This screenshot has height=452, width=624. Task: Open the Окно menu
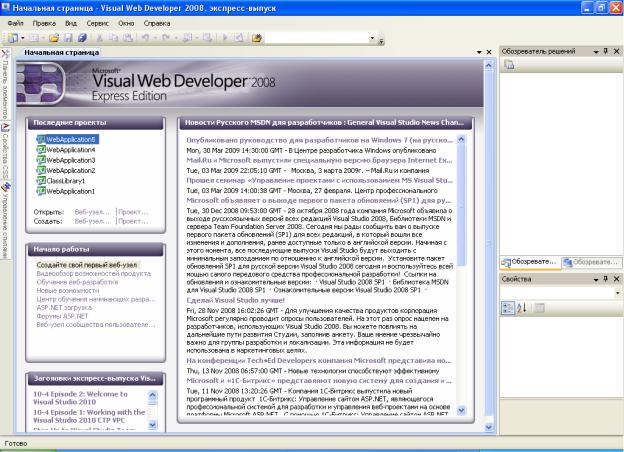click(126, 23)
